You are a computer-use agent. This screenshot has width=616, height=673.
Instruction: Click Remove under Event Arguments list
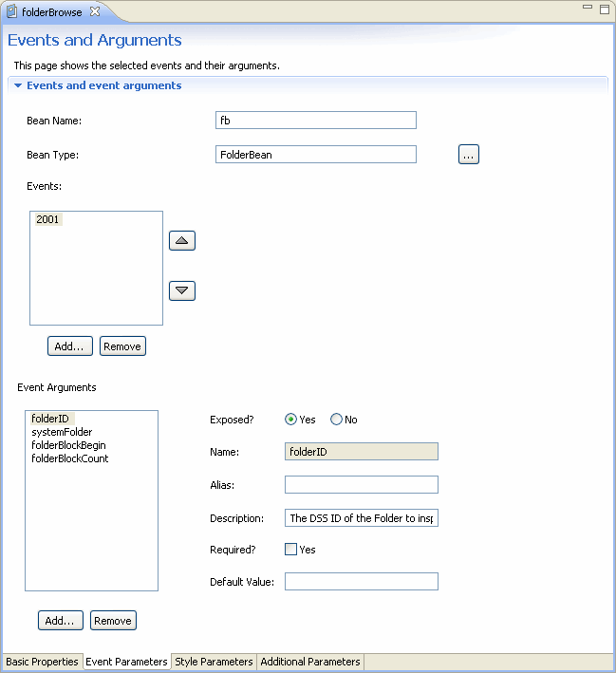point(113,620)
